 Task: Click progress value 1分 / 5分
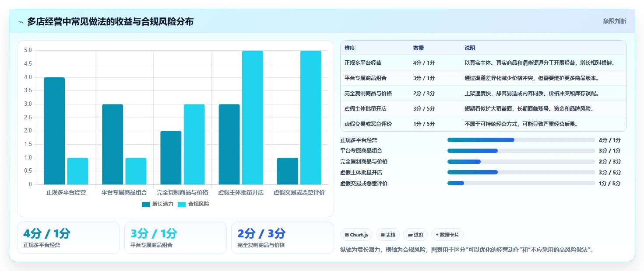point(609,183)
